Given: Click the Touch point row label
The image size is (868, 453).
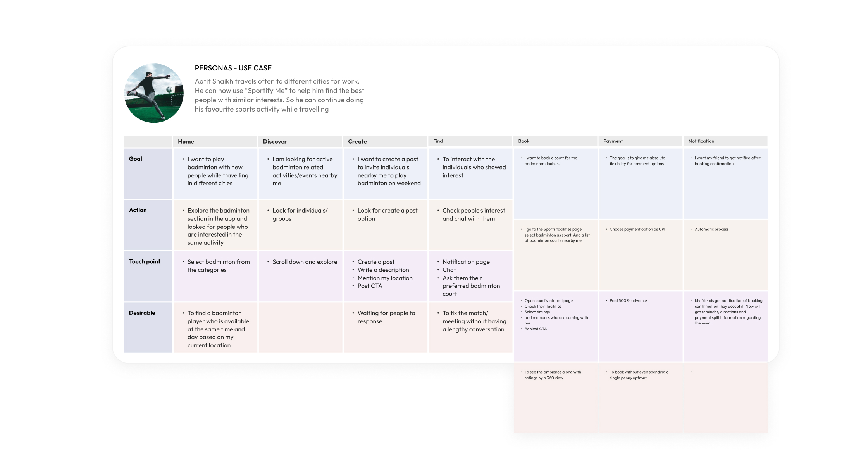Looking at the screenshot, I should point(145,262).
